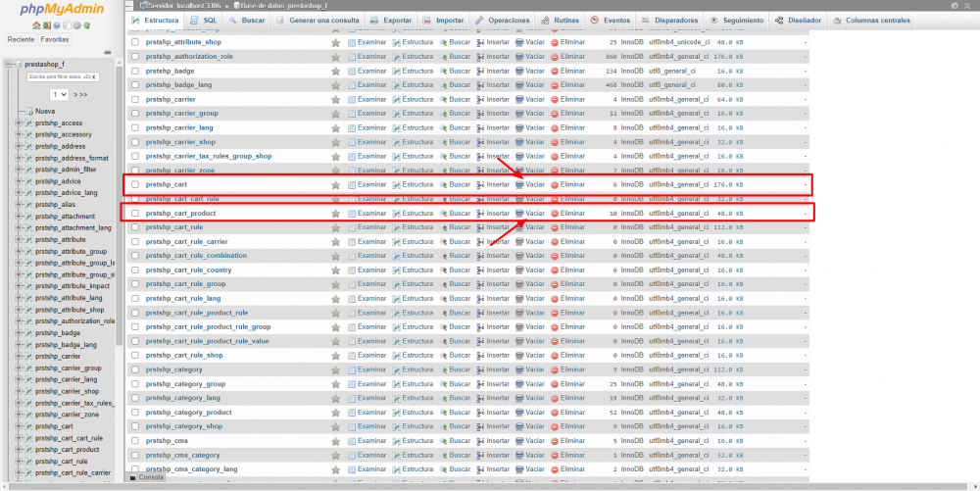Screen dimensions: 980x491
Task: Click Vaciar icon for prstshp_cart_rule_shop
Action: click(x=519, y=356)
